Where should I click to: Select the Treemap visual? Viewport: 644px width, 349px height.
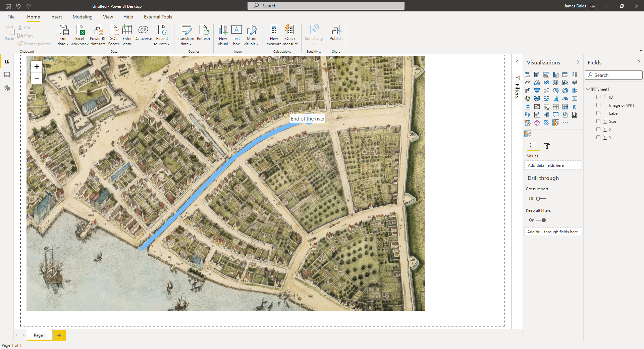tap(575, 91)
